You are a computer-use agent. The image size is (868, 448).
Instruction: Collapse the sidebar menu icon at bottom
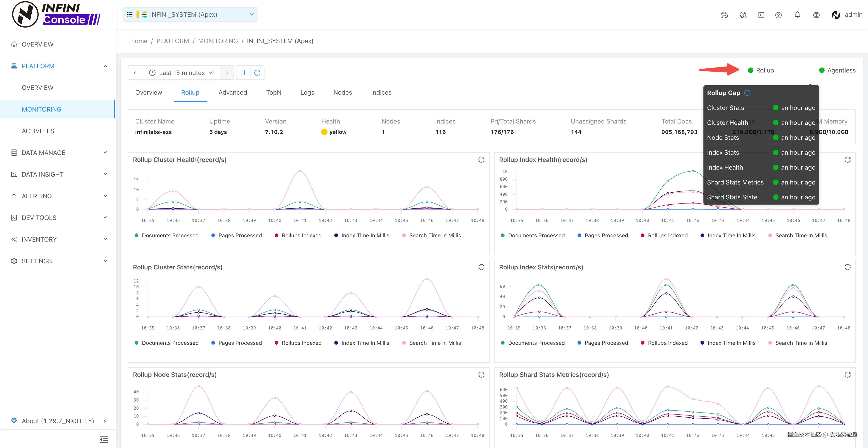click(104, 439)
